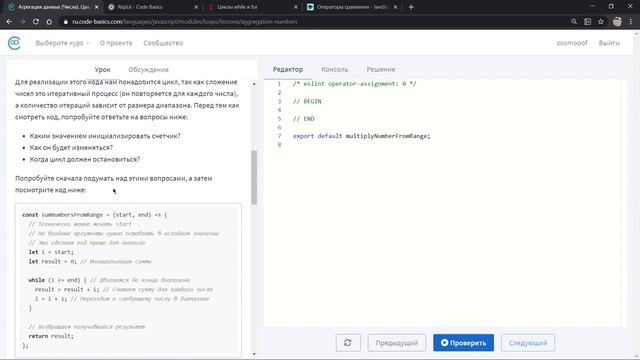This screenshot has width=640, height=360.
Task: Open the 'О проекте' link
Action: 116,43
